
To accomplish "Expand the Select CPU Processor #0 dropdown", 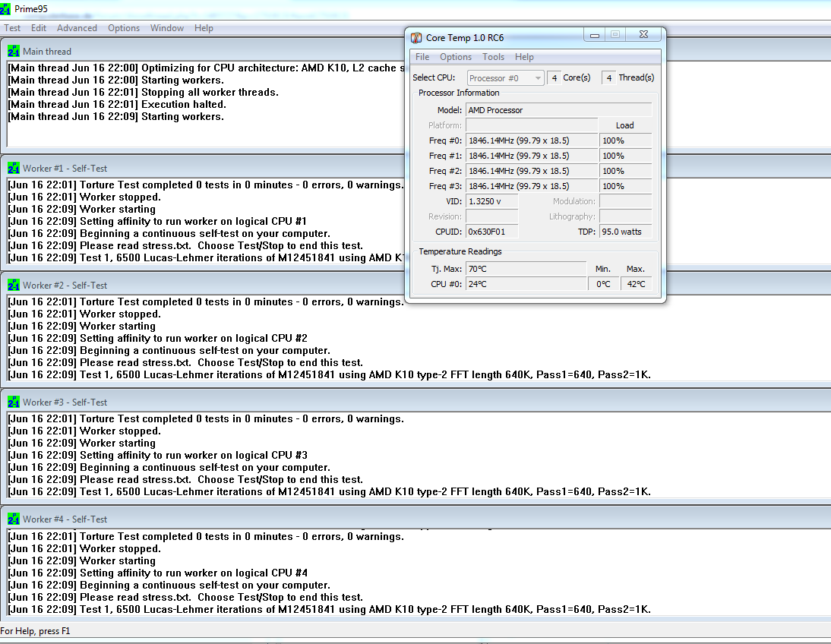I will [x=506, y=78].
